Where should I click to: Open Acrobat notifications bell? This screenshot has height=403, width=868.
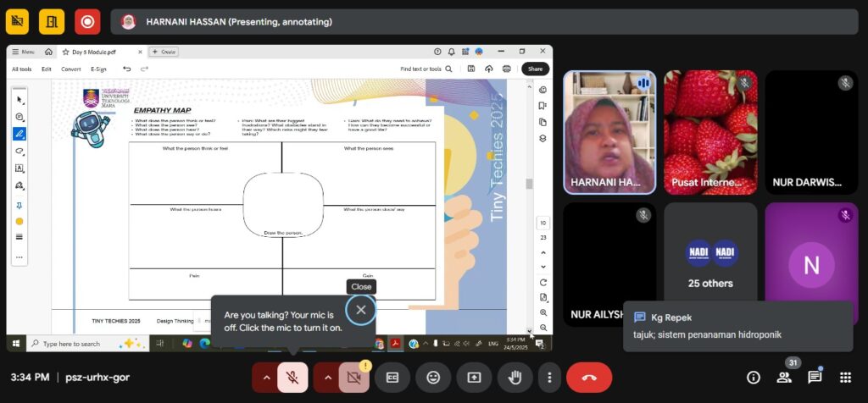451,52
